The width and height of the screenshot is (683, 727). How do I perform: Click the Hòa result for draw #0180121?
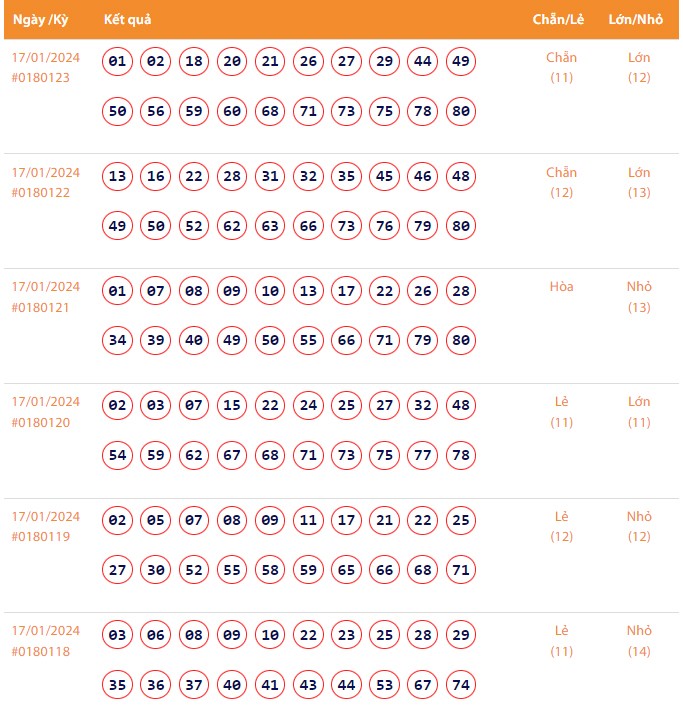pyautogui.click(x=561, y=287)
